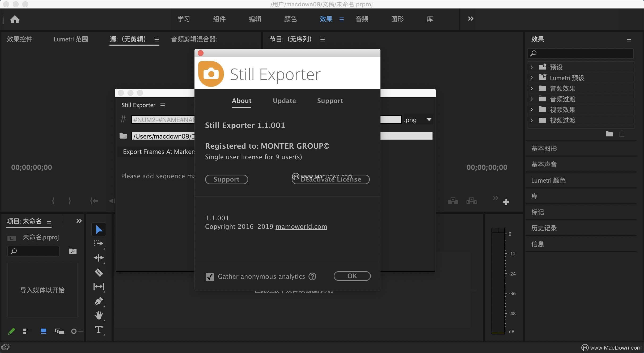Select the About tab
644x353 pixels.
tap(241, 101)
